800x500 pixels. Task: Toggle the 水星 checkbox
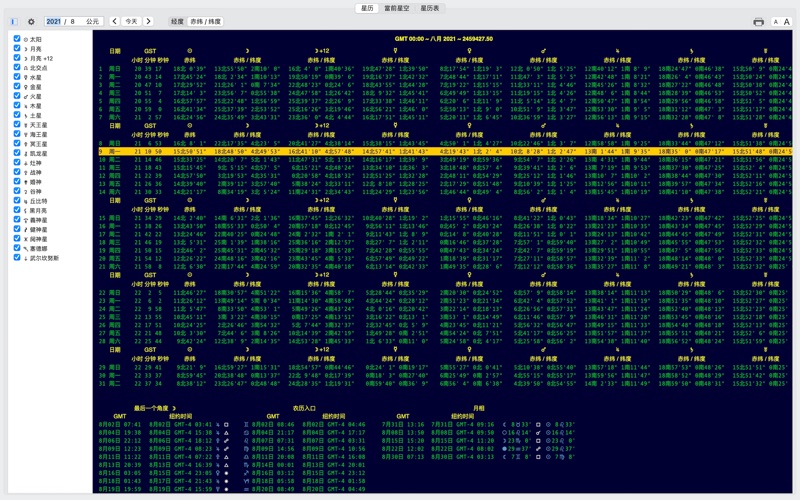click(17, 77)
